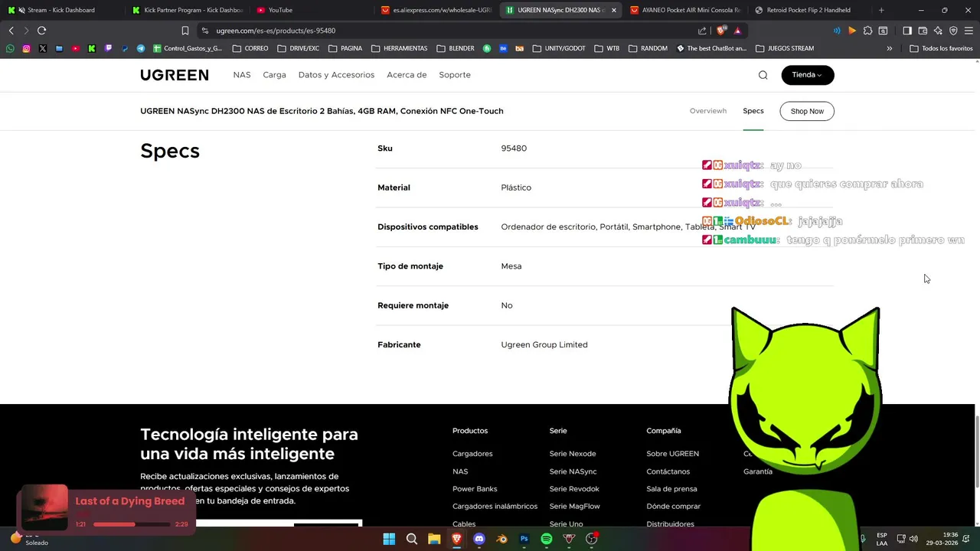The height and width of the screenshot is (551, 980).
Task: Click the share icon in the address bar
Action: [x=702, y=31]
